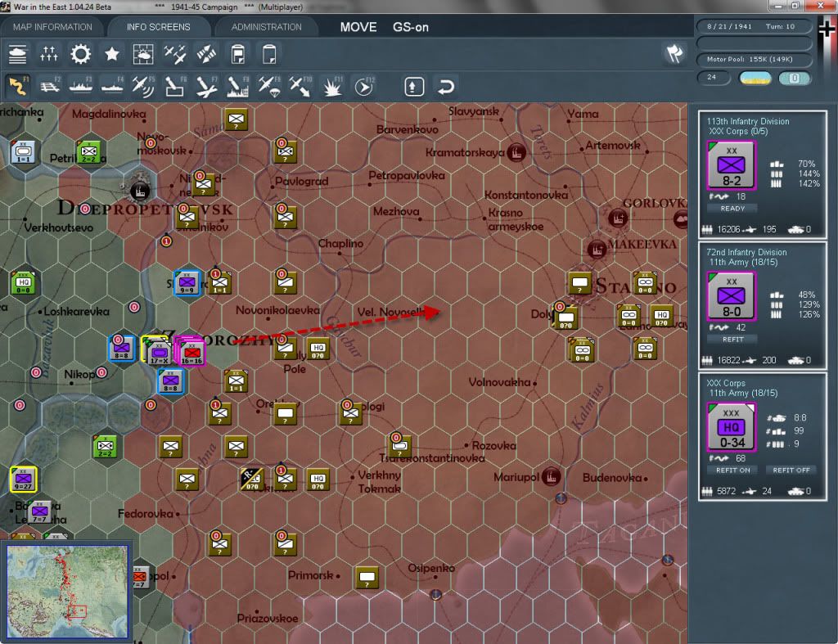Screen dimensions: 838x644
Task: Select Bomb City mode F8 icon
Action: coord(238,86)
